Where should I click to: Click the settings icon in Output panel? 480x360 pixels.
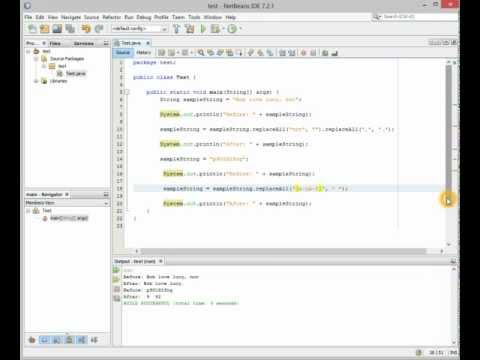(x=117, y=298)
